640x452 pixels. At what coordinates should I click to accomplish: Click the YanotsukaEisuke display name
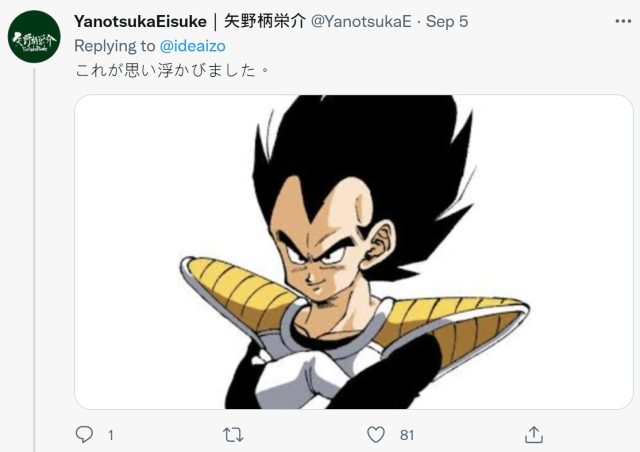(x=140, y=21)
